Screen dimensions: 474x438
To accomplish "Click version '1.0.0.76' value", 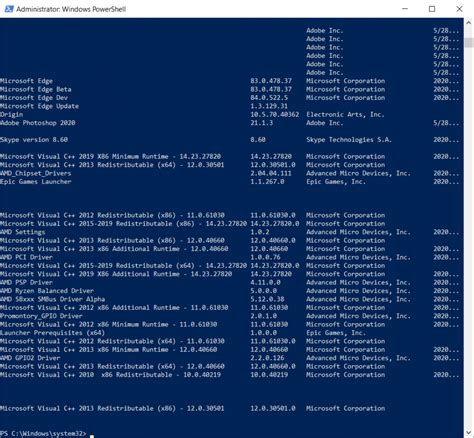I will click(265, 257).
